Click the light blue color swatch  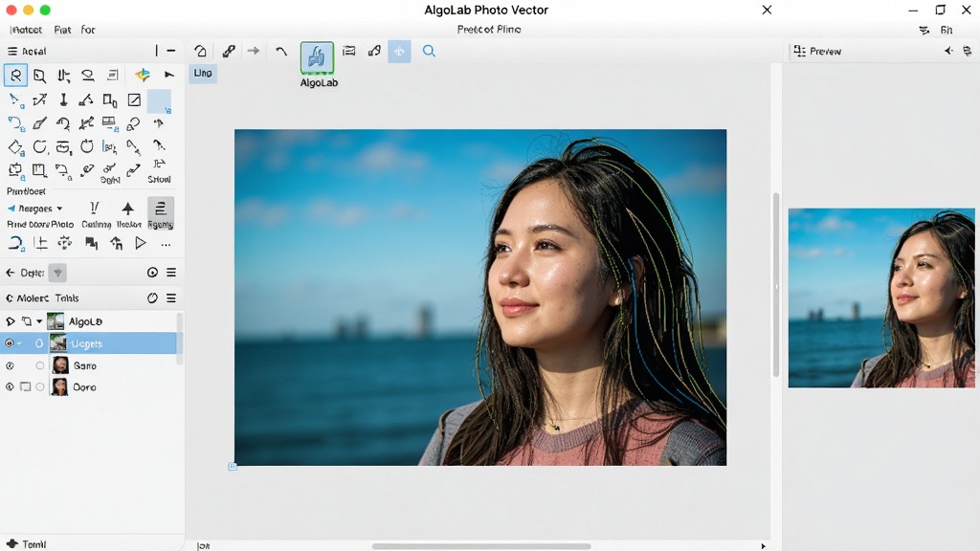point(159,101)
